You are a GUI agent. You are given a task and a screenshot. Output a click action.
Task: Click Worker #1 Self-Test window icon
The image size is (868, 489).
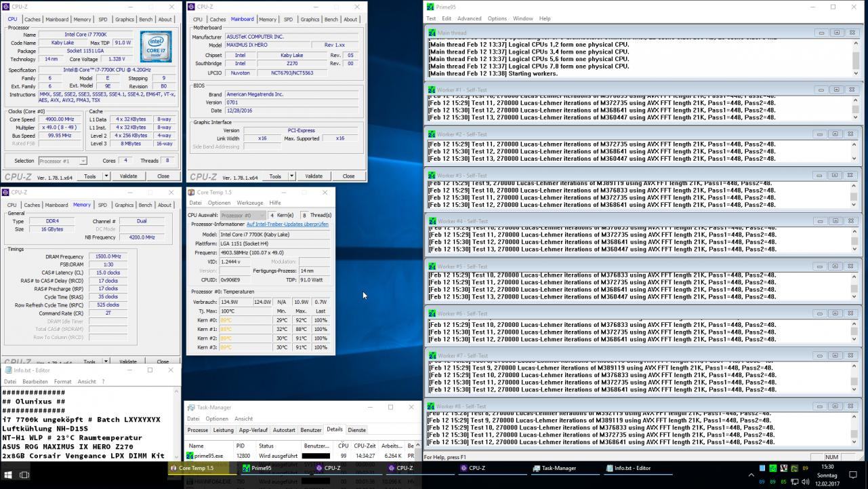coord(432,90)
